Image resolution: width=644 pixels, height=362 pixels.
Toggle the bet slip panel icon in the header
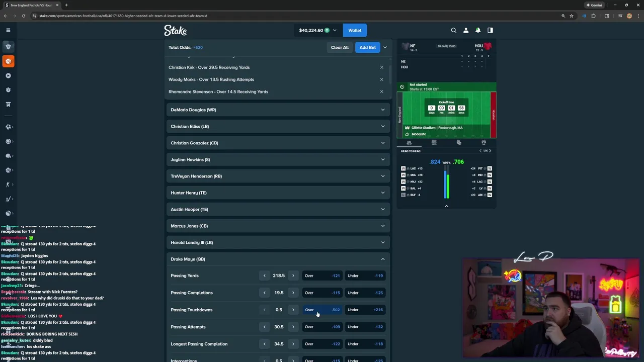(x=490, y=30)
